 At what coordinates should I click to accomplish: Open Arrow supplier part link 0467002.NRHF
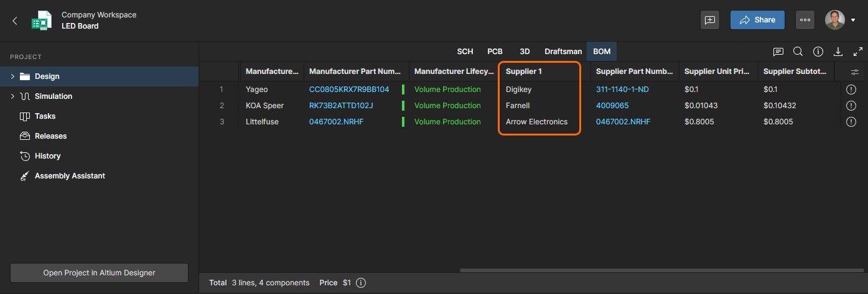(x=623, y=122)
